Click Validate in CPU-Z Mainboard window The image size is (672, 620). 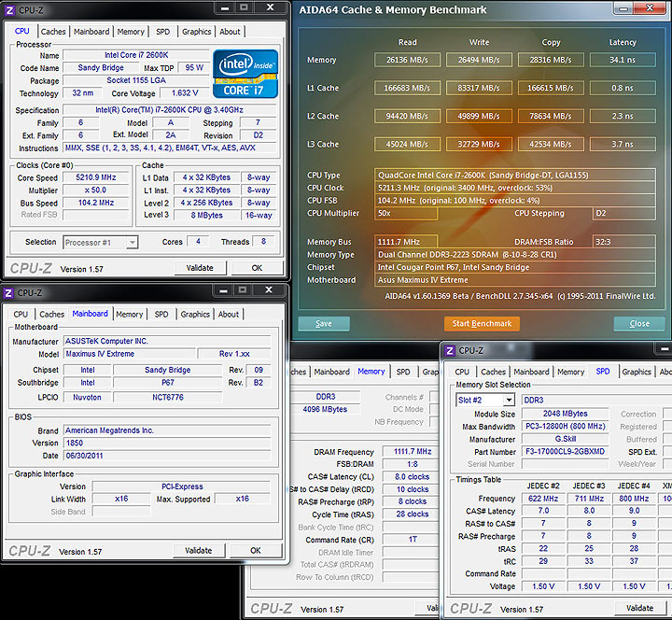pos(199,551)
